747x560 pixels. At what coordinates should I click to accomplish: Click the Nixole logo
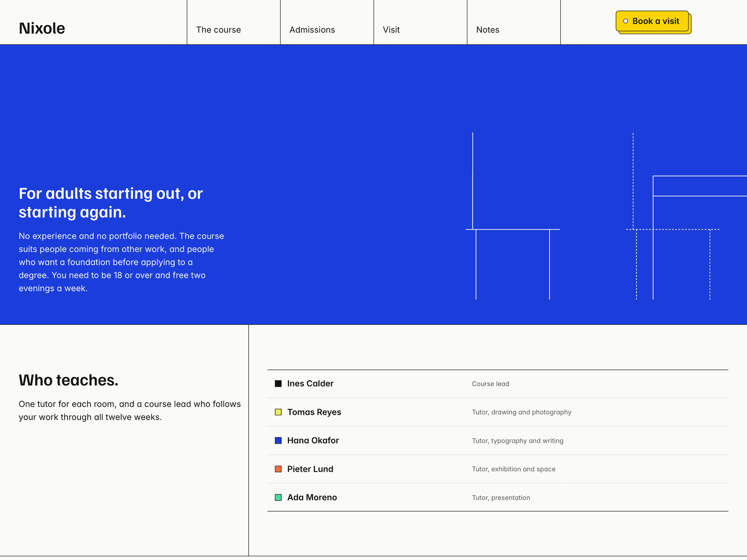coord(42,28)
